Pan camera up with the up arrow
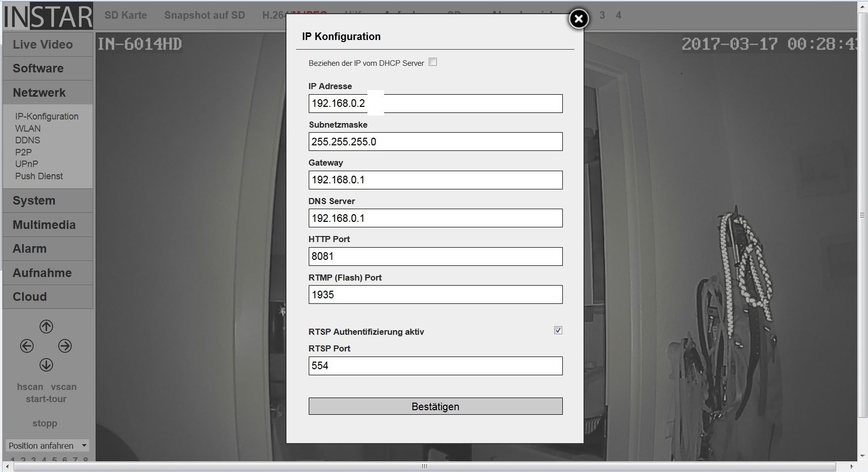The image size is (868, 472). (46, 327)
